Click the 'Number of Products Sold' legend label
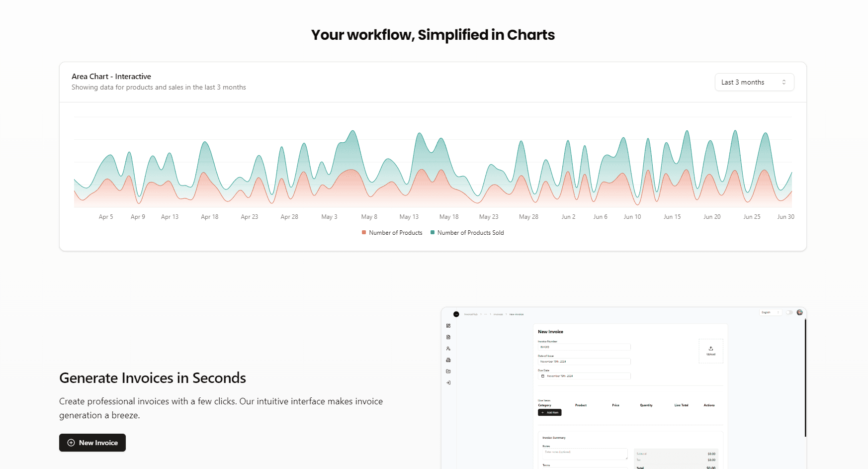This screenshot has width=868, height=469. (471, 233)
